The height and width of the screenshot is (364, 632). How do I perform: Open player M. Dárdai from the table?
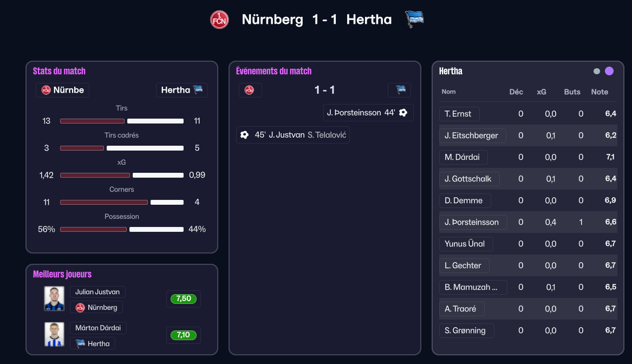click(x=463, y=157)
